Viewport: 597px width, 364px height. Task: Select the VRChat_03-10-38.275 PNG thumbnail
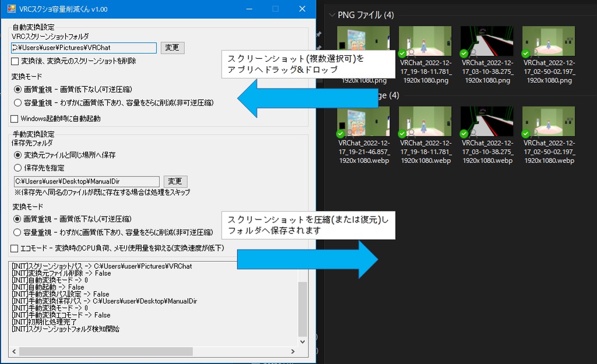click(x=487, y=41)
